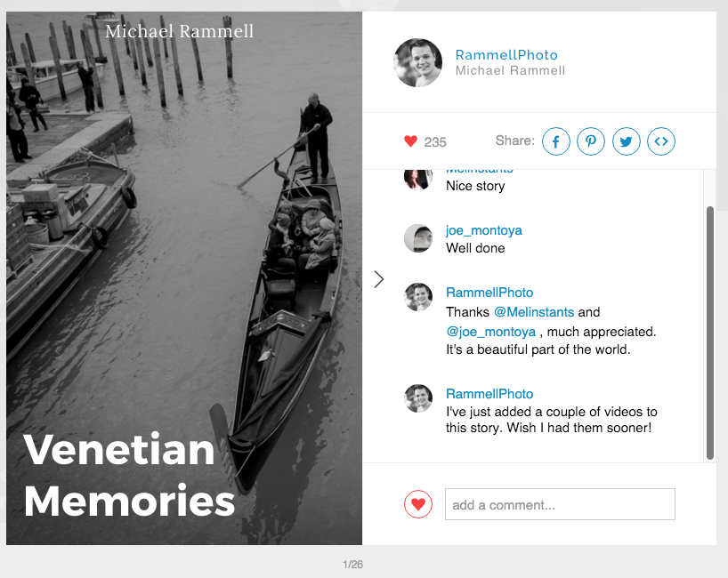Open RammellPhoto avatar on Thanks comment
Viewport: 728px width, 578px height.
(x=418, y=297)
